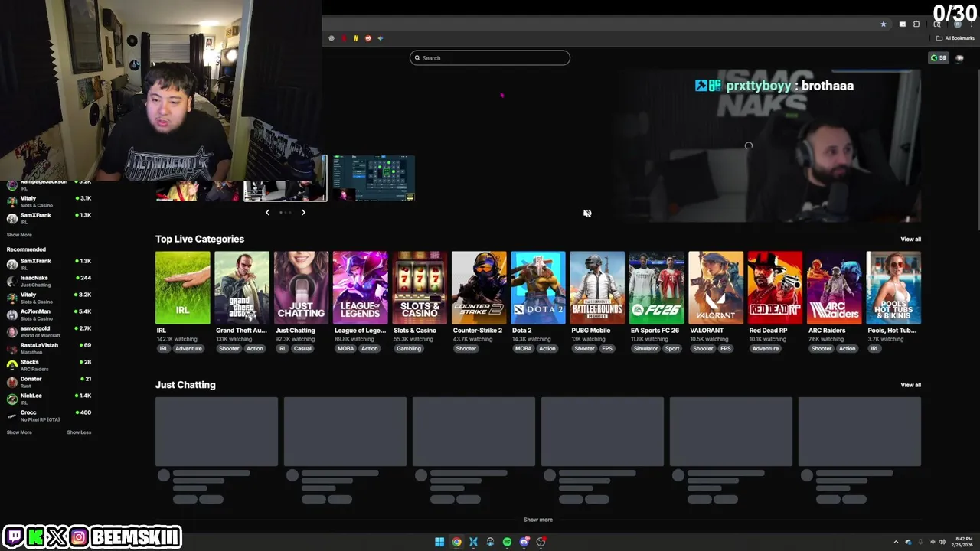This screenshot has height=551, width=980.
Task: Select the desk-setup carousel thumbnail
Action: tap(286, 178)
